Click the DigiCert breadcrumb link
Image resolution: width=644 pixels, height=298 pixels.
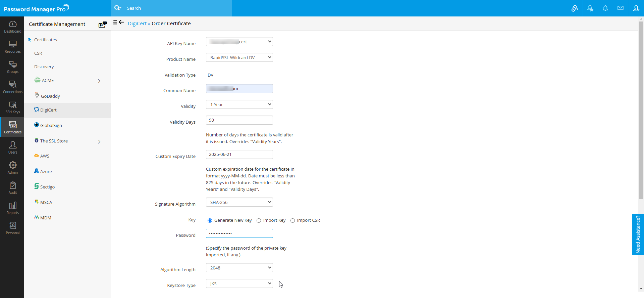click(x=137, y=24)
